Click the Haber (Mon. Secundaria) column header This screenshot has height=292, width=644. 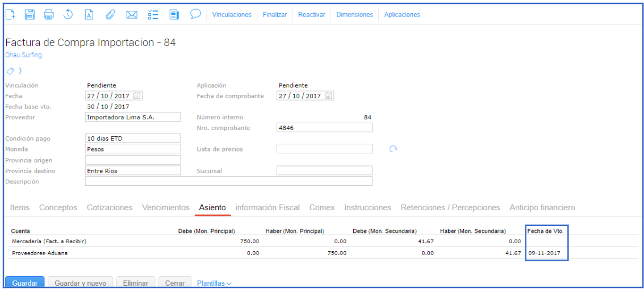pos(472,231)
